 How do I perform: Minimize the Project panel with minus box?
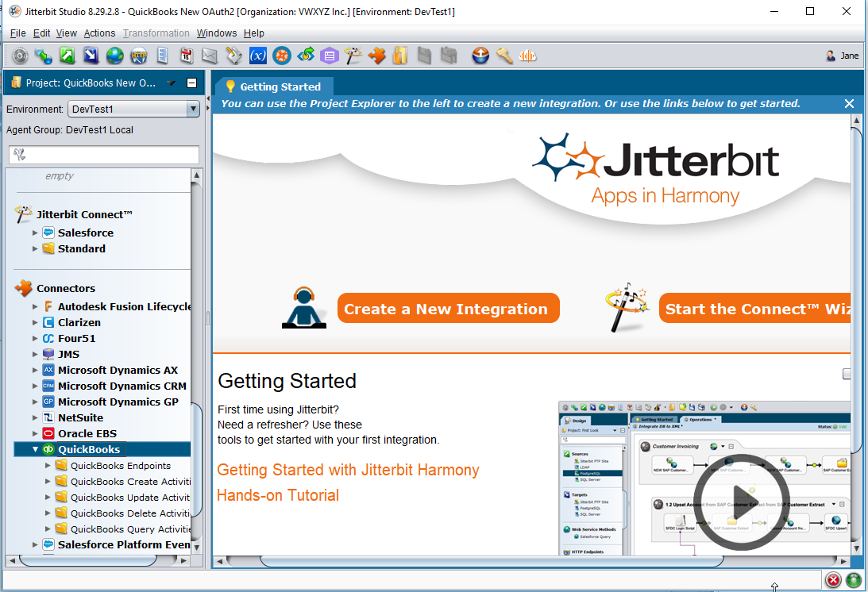pyautogui.click(x=191, y=83)
